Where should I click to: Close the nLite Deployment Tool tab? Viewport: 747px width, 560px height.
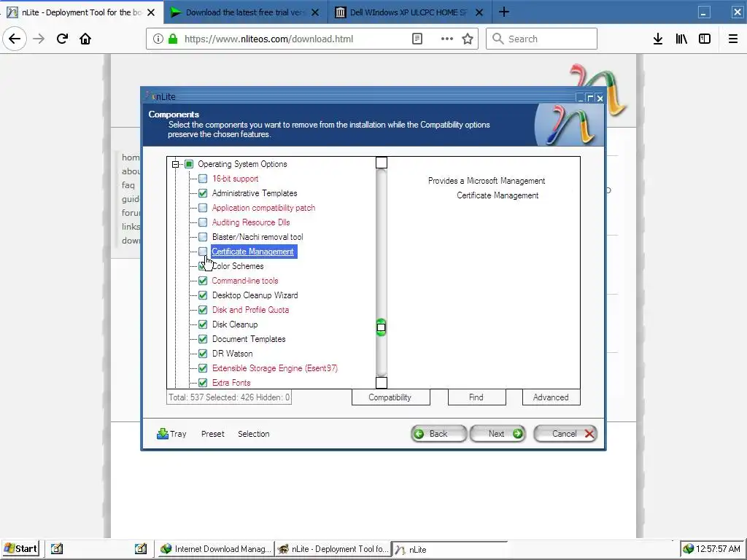click(x=151, y=13)
